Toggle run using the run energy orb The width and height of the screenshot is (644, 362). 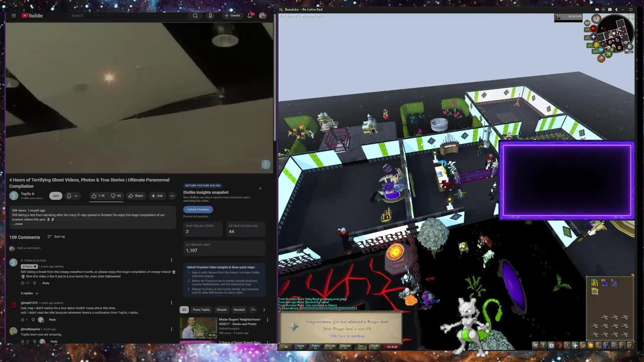click(596, 45)
